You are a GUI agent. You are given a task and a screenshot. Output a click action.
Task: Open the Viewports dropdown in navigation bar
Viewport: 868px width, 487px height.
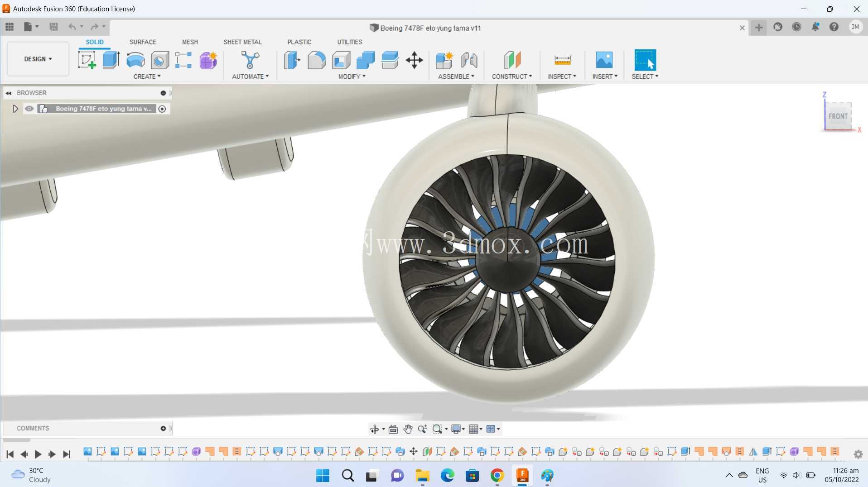click(x=493, y=429)
